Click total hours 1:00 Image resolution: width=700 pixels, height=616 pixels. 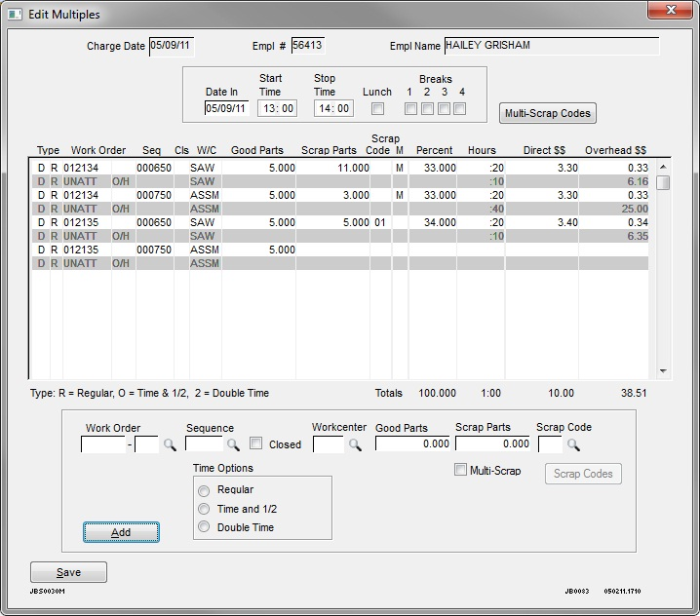coord(490,393)
